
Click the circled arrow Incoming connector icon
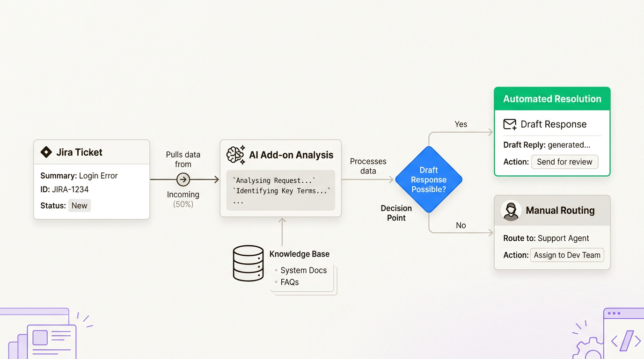pos(183,179)
